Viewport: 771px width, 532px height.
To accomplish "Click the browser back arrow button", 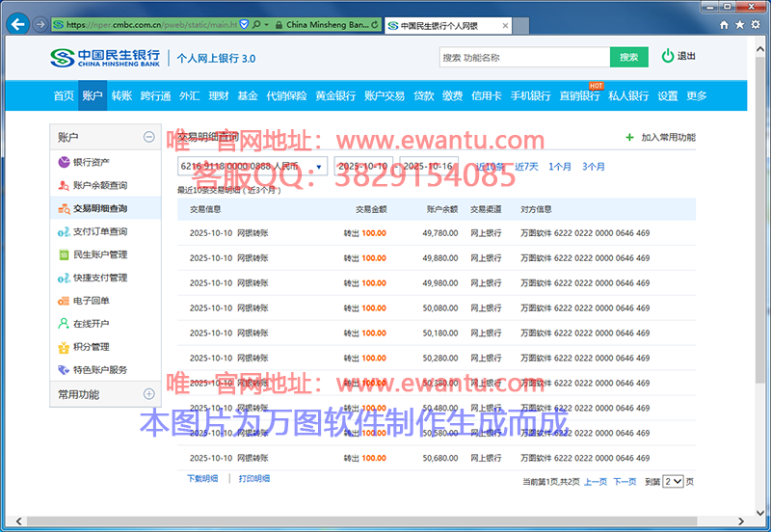I will click(x=17, y=24).
